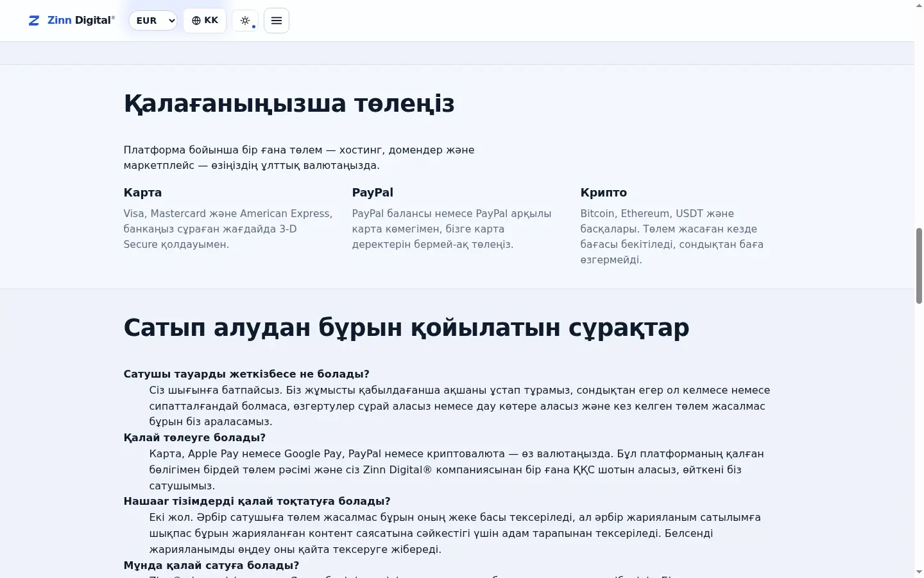Image resolution: width=924 pixels, height=578 pixels.
Task: Click the "PayPal" payment heading
Action: [x=372, y=193]
